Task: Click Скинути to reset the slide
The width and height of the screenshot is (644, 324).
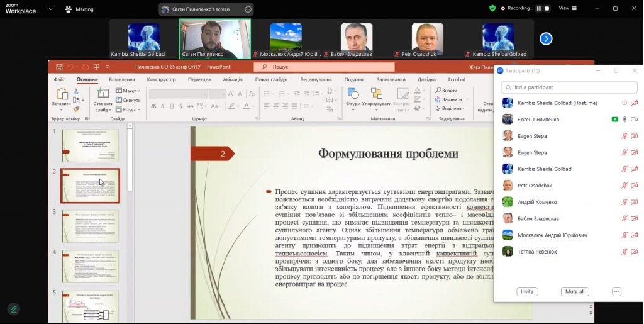Action: coord(128,100)
